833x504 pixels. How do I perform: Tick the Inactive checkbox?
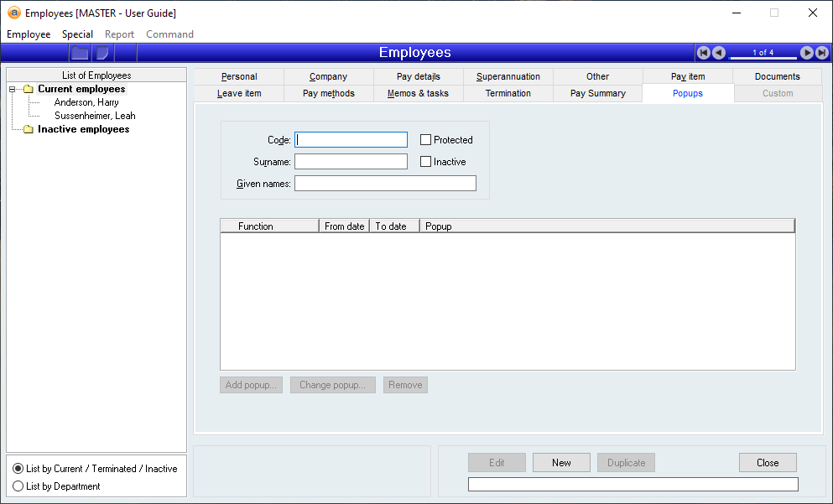coord(426,162)
